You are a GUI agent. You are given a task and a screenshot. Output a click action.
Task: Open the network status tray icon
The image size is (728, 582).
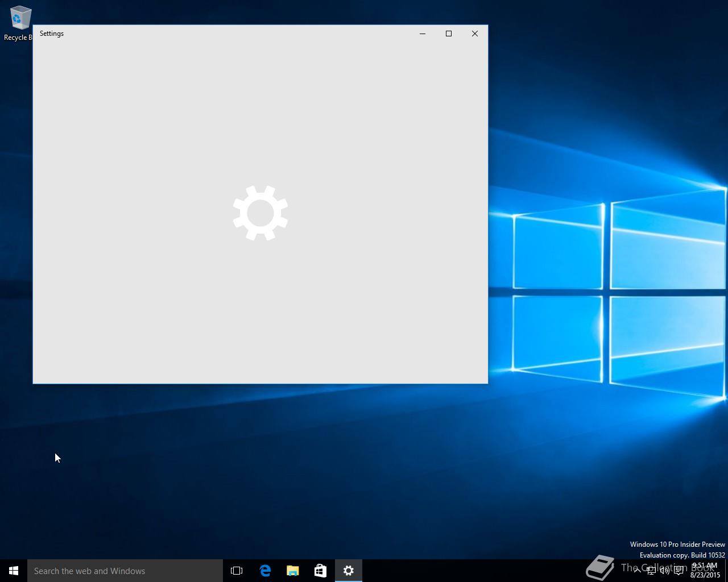651,571
